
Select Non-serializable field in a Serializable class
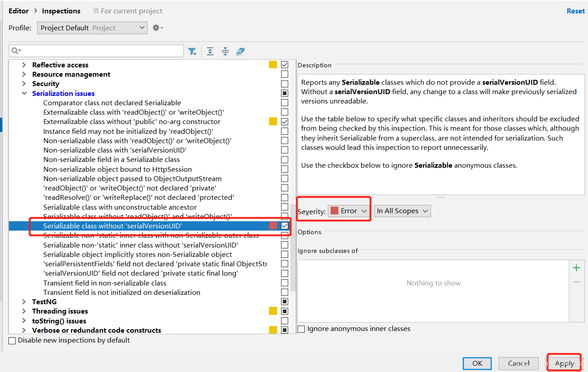point(112,160)
